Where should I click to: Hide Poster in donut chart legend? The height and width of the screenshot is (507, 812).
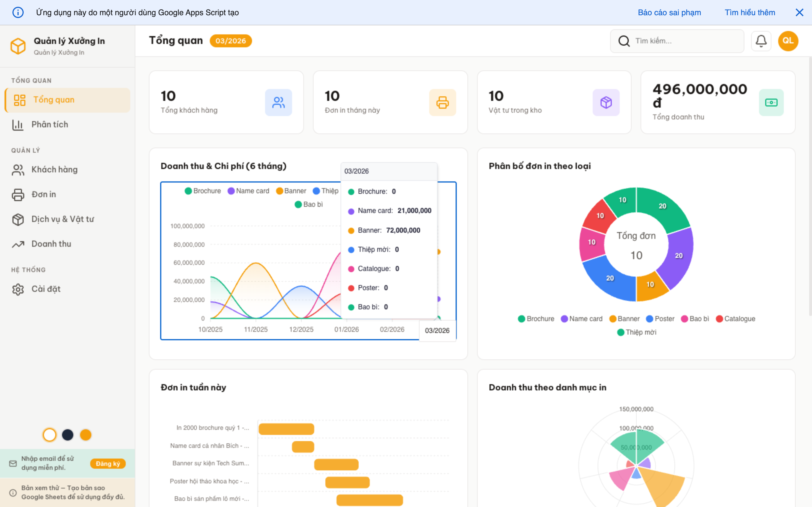click(660, 319)
